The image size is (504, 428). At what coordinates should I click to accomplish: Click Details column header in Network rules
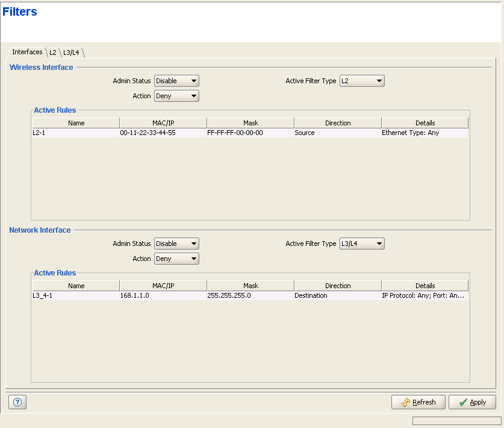tap(425, 286)
